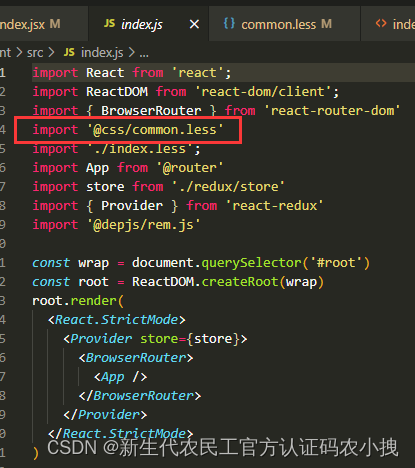
Task: Select the index.js breadcrumb segment
Action: (x=102, y=53)
